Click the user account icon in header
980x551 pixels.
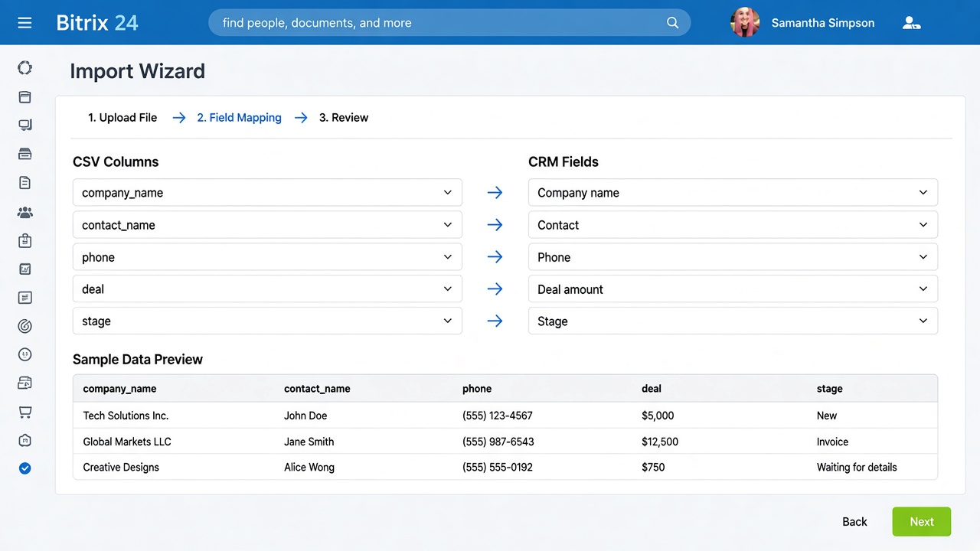911,23
